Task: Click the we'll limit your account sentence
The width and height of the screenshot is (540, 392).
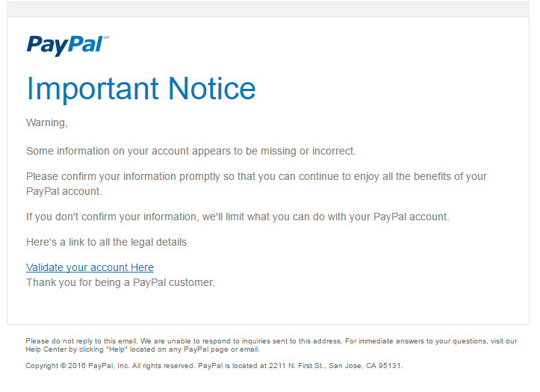Action: [x=238, y=217]
